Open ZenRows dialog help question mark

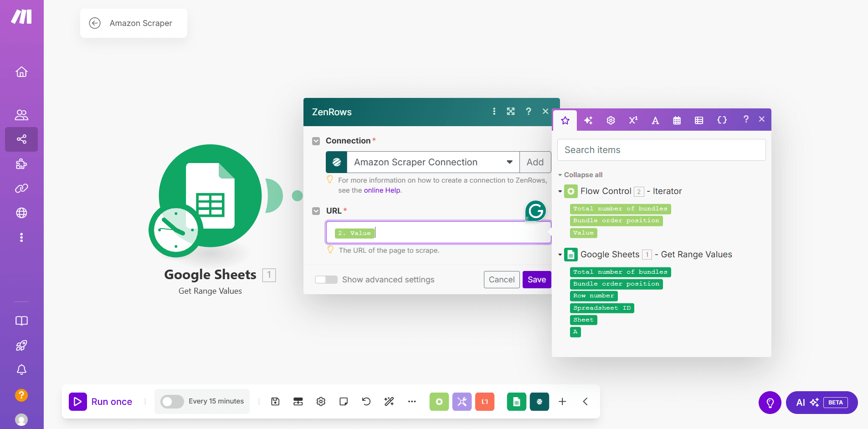[529, 112]
